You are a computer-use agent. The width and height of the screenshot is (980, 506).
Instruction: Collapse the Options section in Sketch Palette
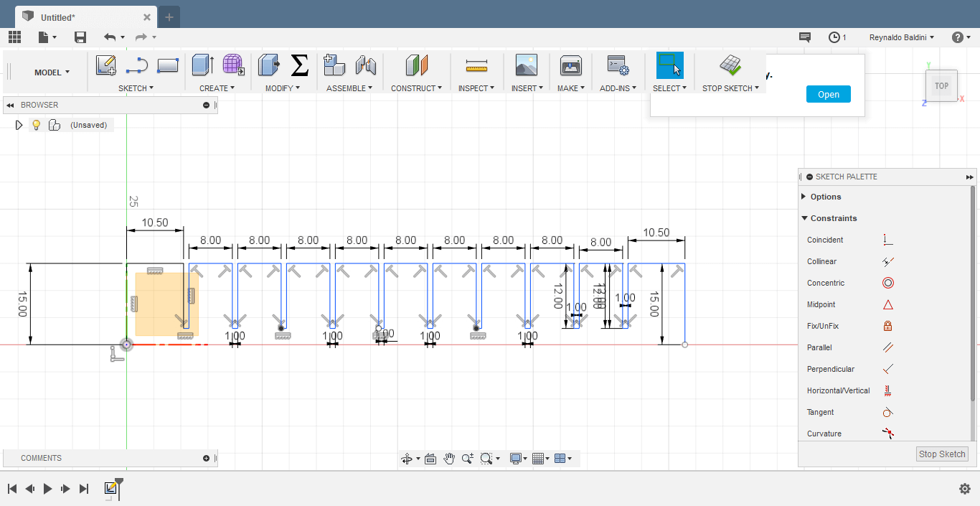click(x=804, y=197)
